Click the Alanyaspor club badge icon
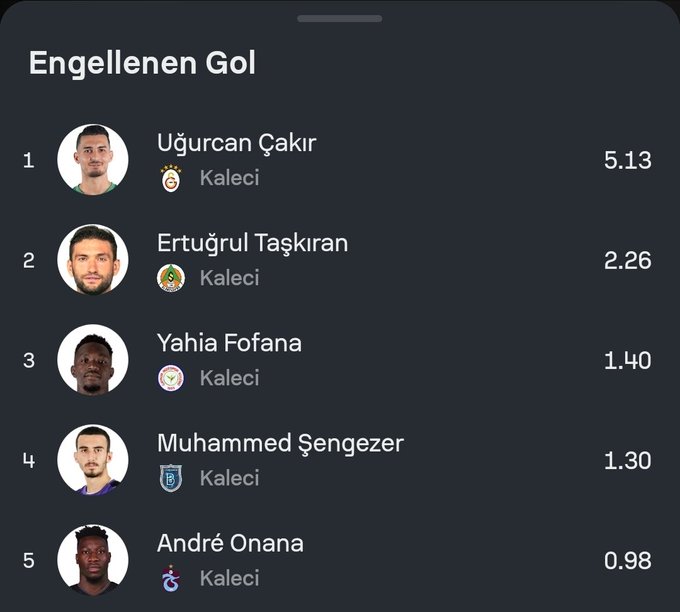 (x=171, y=278)
